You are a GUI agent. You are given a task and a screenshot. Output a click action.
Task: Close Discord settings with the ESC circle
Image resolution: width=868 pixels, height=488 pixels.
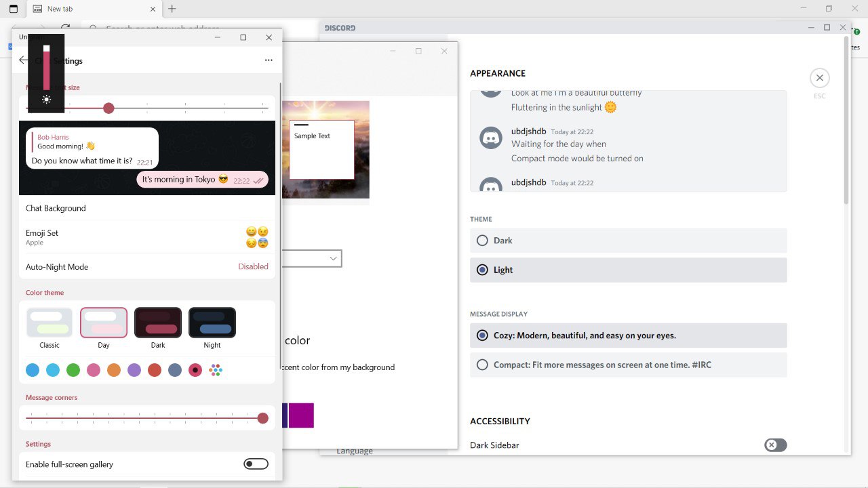click(x=820, y=78)
